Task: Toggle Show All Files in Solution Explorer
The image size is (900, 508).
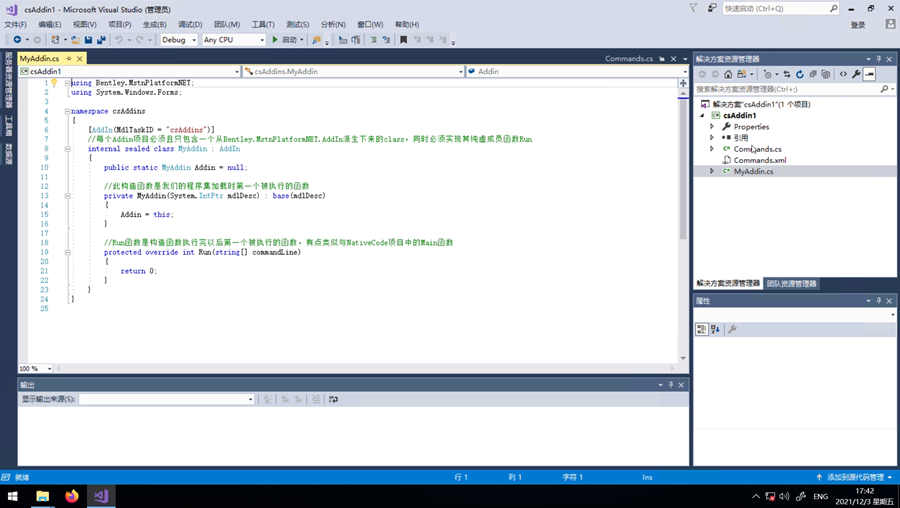Action: (825, 74)
